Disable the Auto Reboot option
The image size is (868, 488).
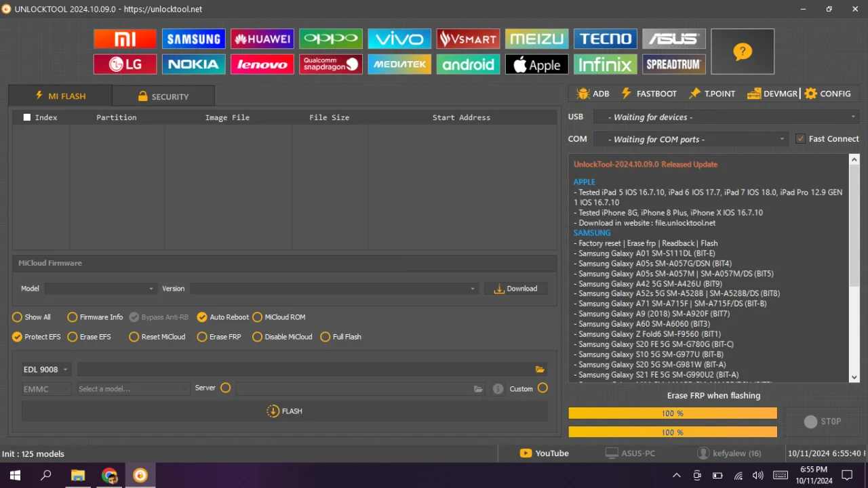(202, 317)
